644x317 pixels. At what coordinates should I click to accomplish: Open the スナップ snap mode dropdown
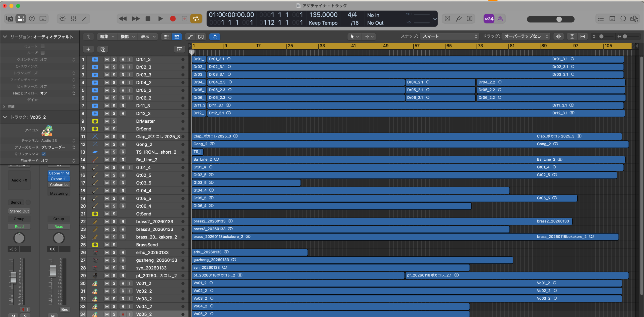449,36
